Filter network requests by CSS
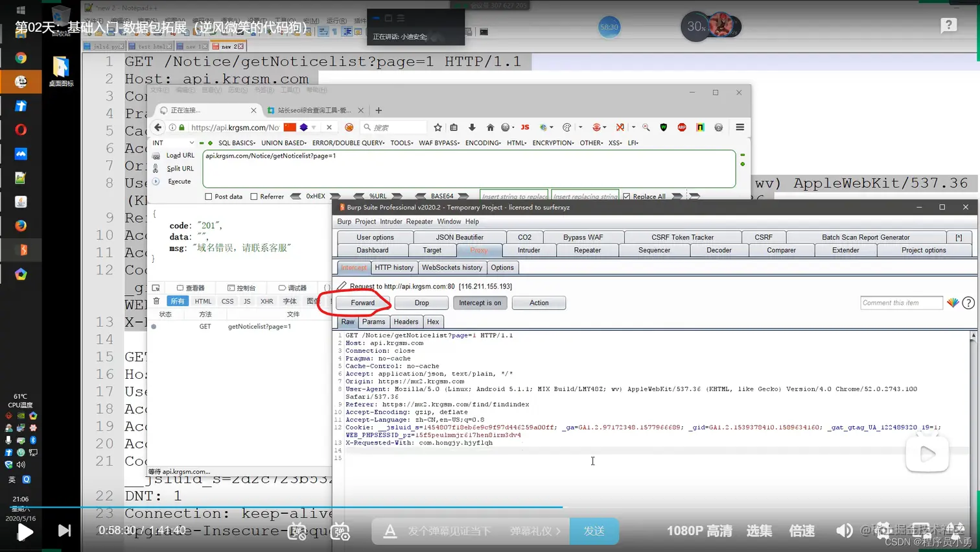Viewport: 980px width, 552px height. 227,301
